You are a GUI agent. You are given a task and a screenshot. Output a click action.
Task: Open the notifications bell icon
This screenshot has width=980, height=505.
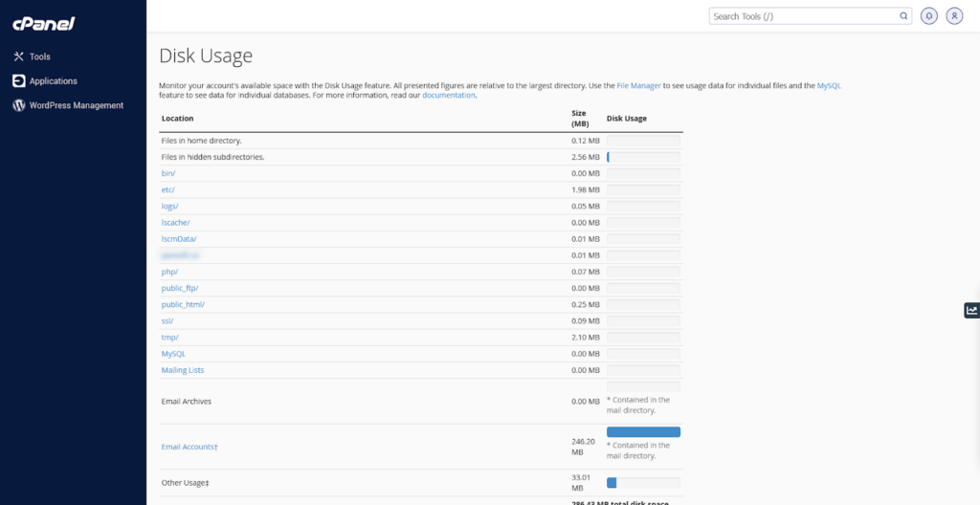(928, 16)
